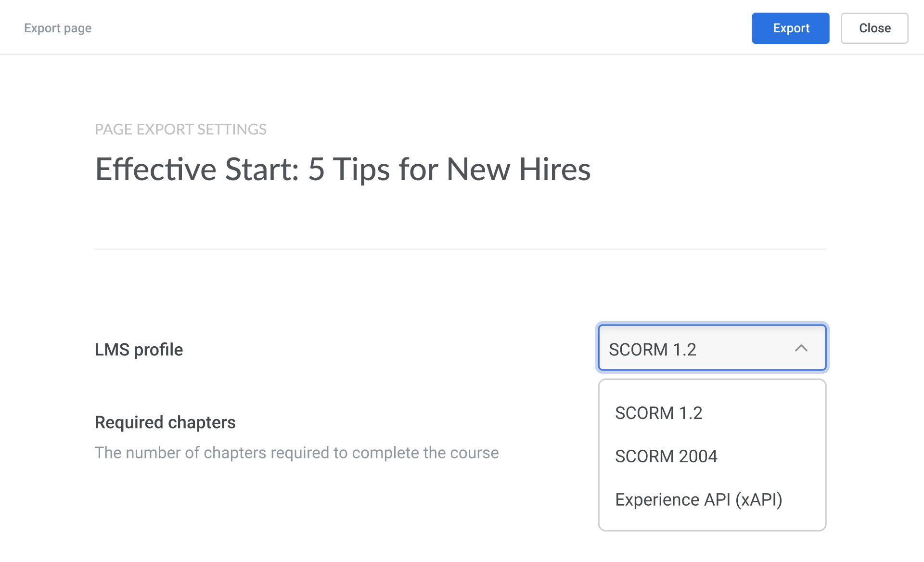The image size is (924, 562).
Task: Collapse the LMS profile chevron arrow
Action: pyautogui.click(x=801, y=348)
